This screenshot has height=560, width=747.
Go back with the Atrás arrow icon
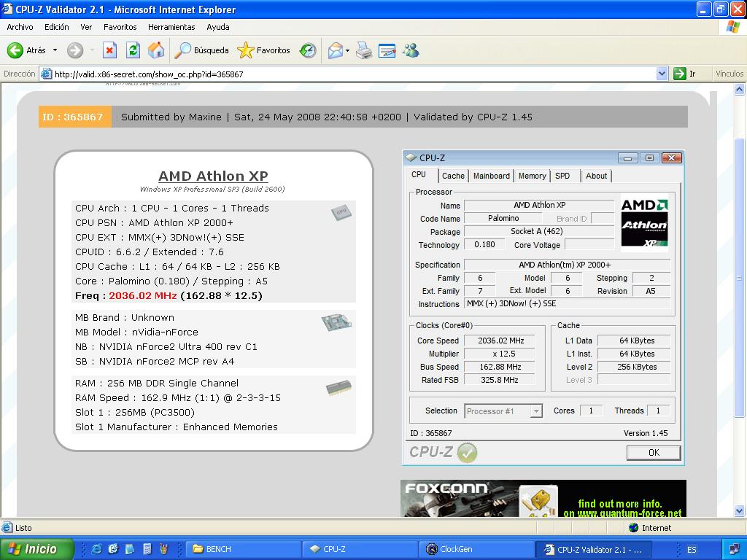pos(15,50)
